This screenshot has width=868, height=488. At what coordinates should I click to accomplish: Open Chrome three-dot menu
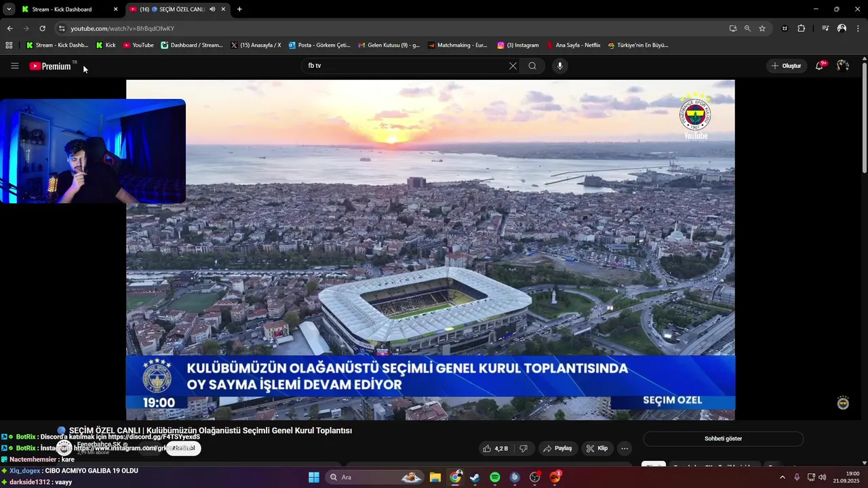pos(858,28)
